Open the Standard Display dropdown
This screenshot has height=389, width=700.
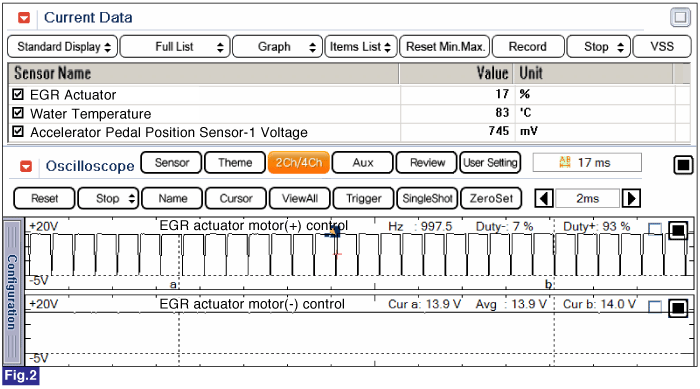pos(62,47)
